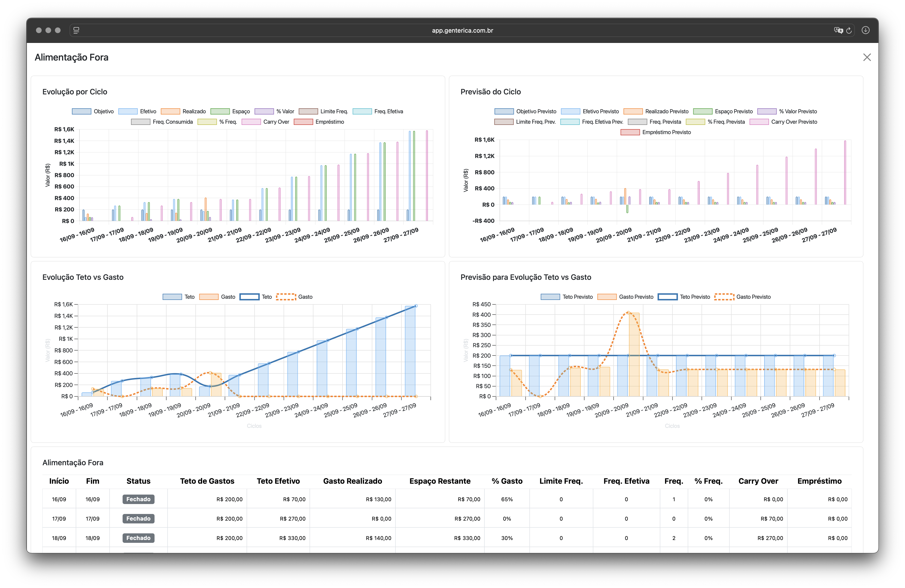Click the Espaço green legend swatch
The height and width of the screenshot is (588, 905).
tap(220, 111)
